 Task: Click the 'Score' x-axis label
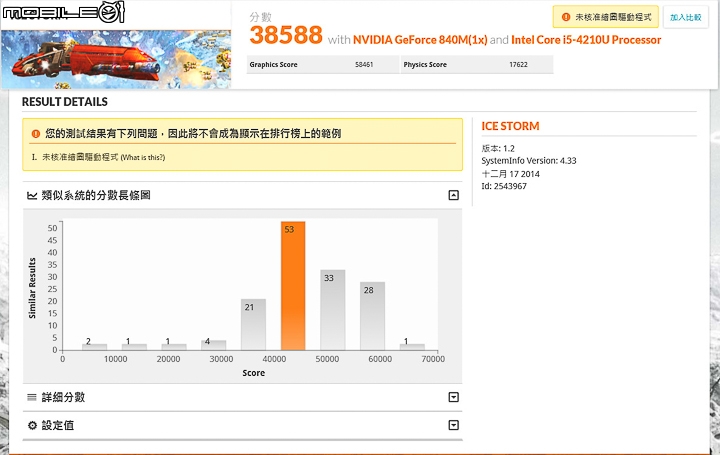[x=253, y=373]
